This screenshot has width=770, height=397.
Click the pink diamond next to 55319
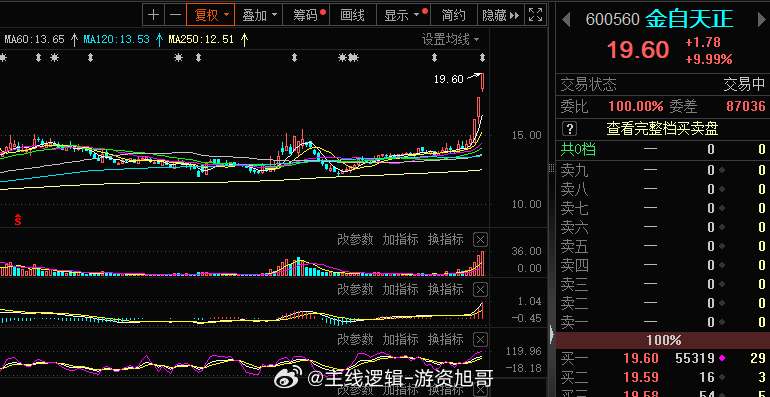[x=721, y=359]
